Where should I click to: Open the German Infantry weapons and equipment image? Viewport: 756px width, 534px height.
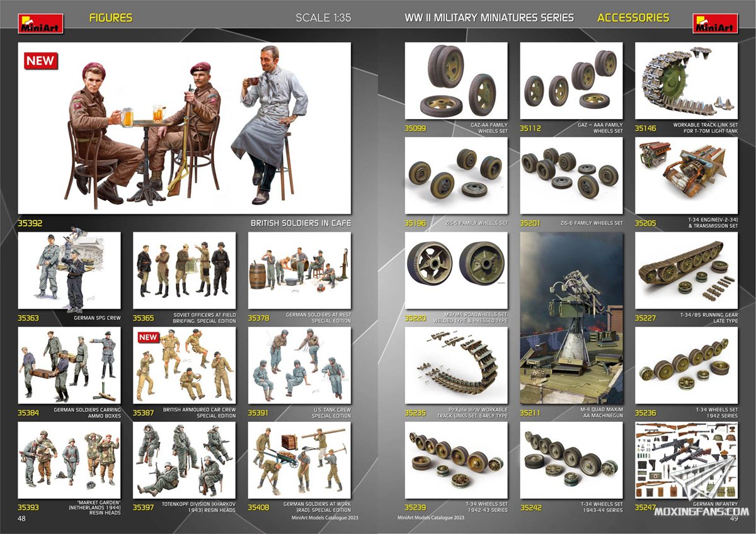[x=686, y=460]
